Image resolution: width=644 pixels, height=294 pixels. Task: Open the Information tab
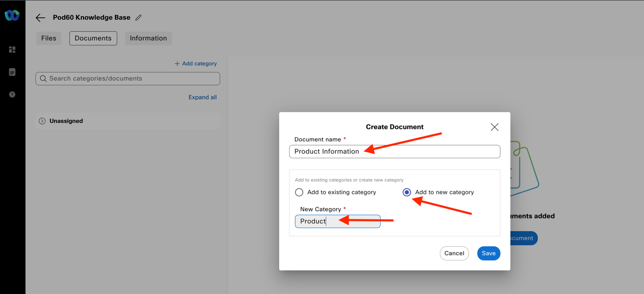[148, 38]
